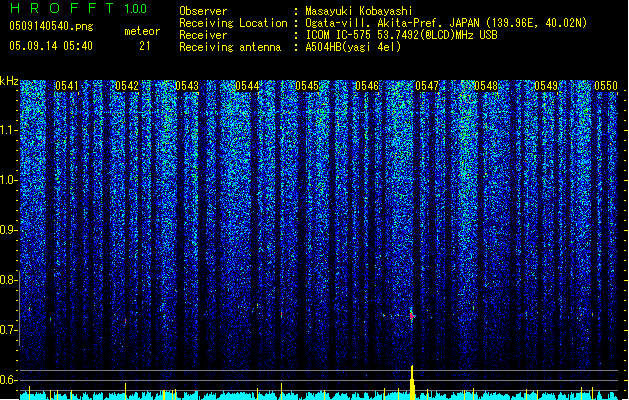Click the 0.9 kHz axis tick label
This screenshot has width=629, height=400.
[8, 230]
